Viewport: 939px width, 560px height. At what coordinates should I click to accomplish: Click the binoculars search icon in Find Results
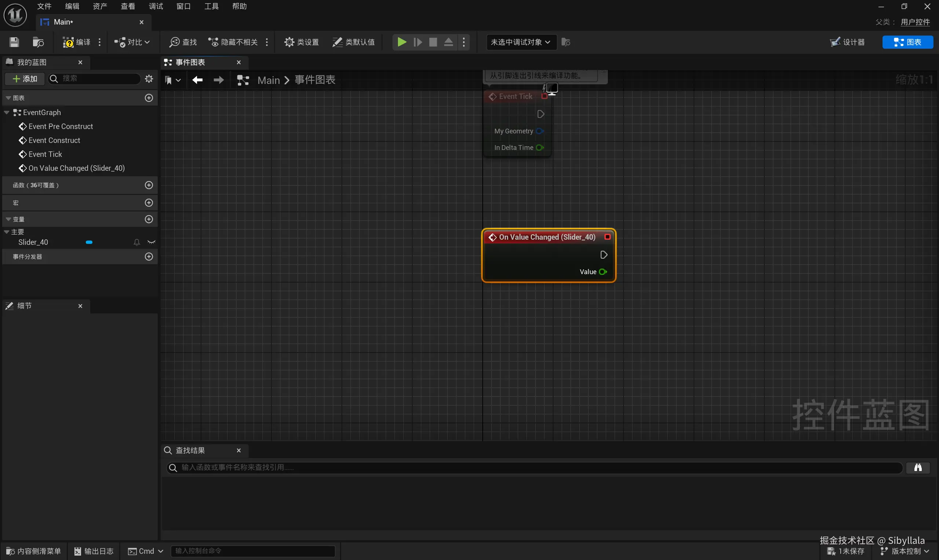917,468
